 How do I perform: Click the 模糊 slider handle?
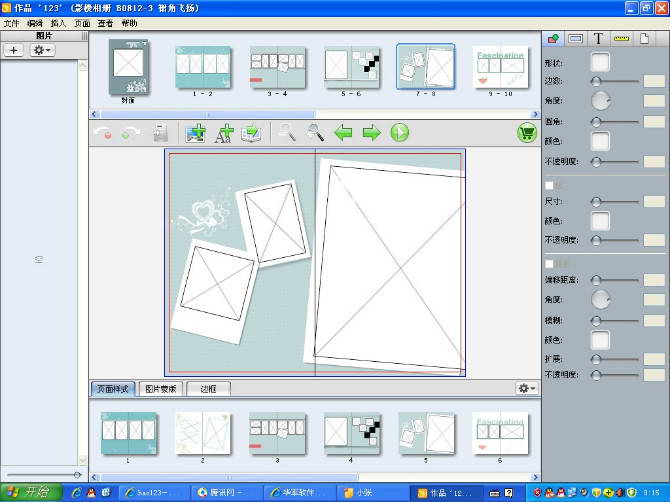click(596, 320)
